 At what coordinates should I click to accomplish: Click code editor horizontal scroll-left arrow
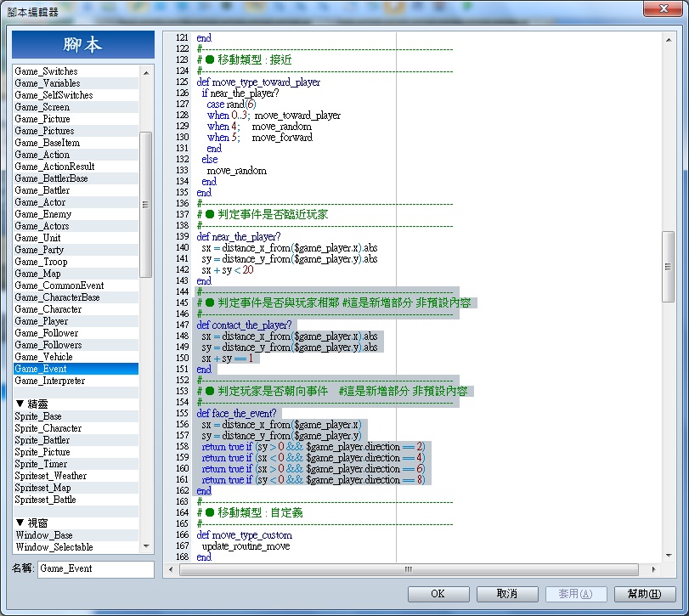click(171, 569)
